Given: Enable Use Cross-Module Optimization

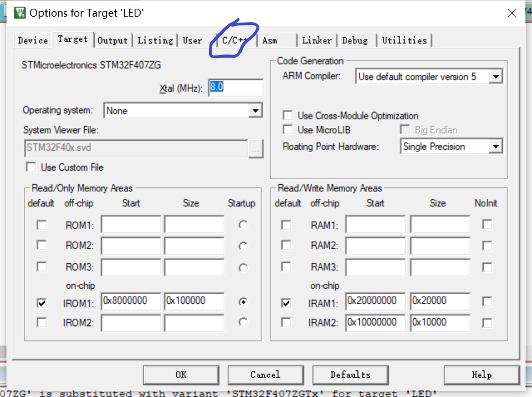Looking at the screenshot, I should [287, 115].
